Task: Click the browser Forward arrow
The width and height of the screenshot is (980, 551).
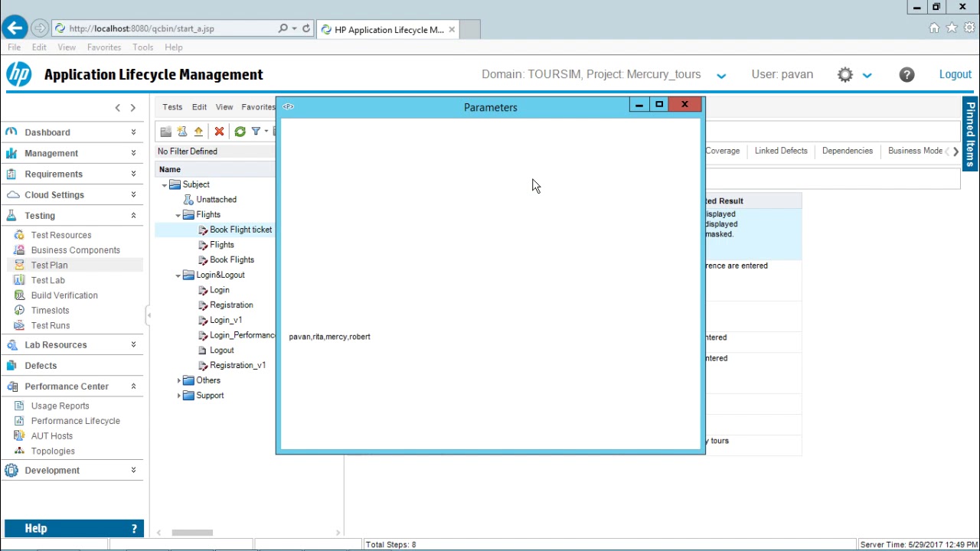Action: [x=40, y=28]
